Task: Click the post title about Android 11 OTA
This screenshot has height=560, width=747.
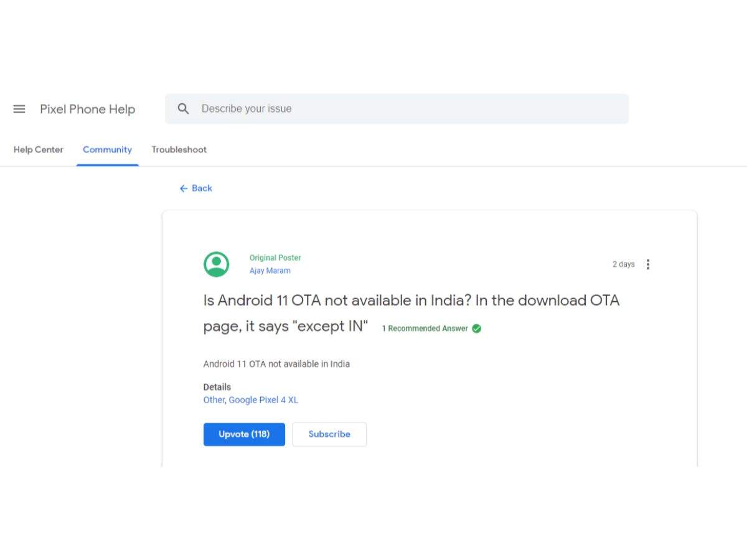Action: coord(411,313)
